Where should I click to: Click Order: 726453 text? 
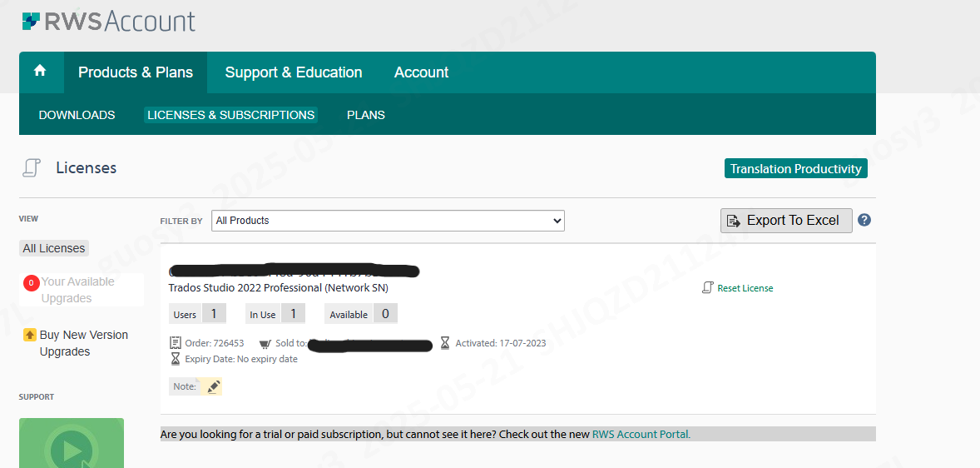coord(215,343)
